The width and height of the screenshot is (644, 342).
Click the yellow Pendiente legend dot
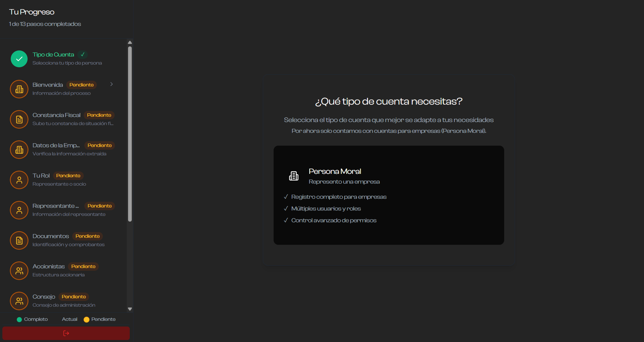[x=86, y=319]
